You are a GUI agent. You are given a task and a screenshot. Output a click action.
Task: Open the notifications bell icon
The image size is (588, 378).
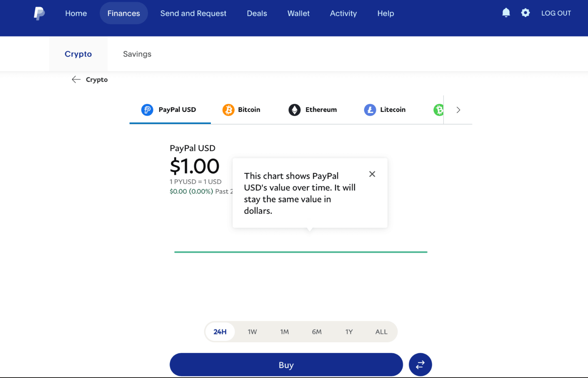point(506,13)
